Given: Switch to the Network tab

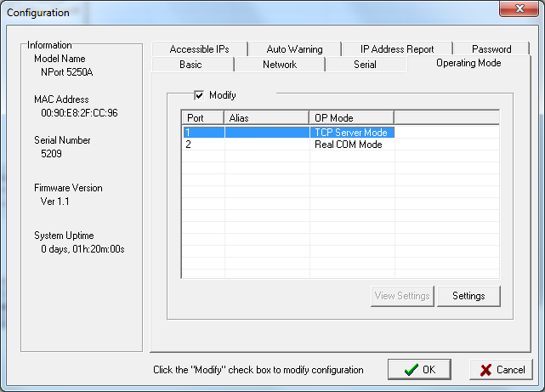Looking at the screenshot, I should tap(280, 65).
